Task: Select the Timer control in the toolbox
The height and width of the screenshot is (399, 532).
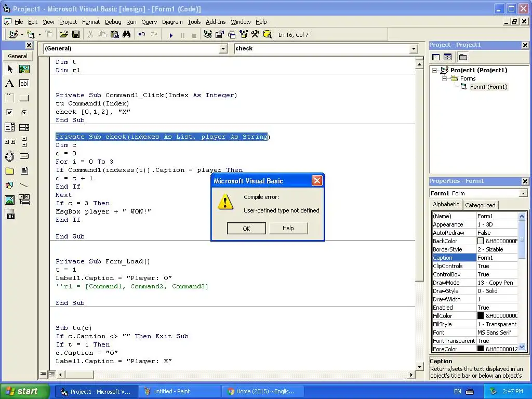Action: [x=10, y=156]
